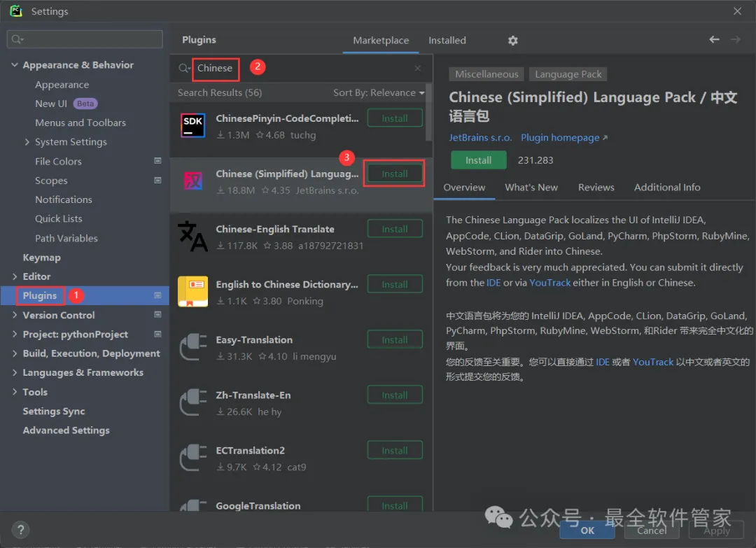
Task: Install Chinese-English Translate plugin
Action: point(395,229)
